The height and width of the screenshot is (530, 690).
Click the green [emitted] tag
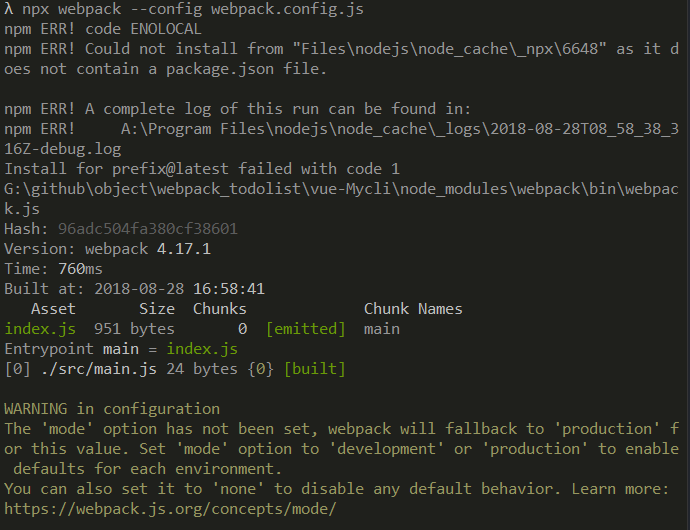306,329
